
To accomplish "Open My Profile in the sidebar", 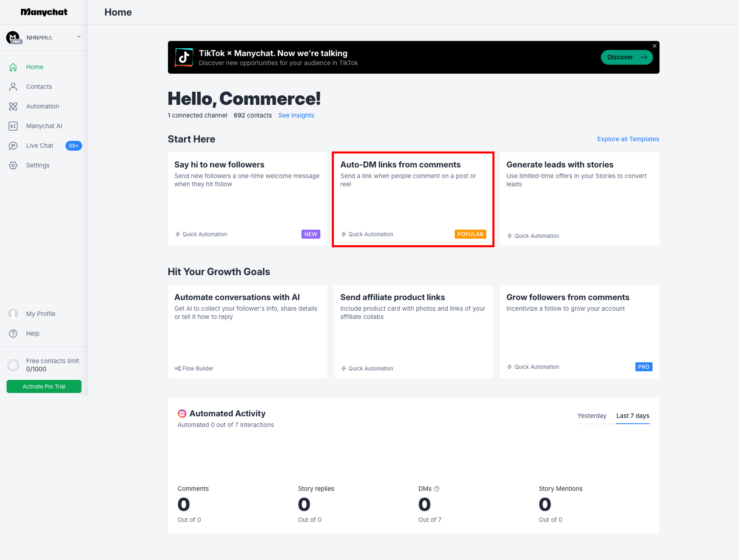I will click(41, 314).
